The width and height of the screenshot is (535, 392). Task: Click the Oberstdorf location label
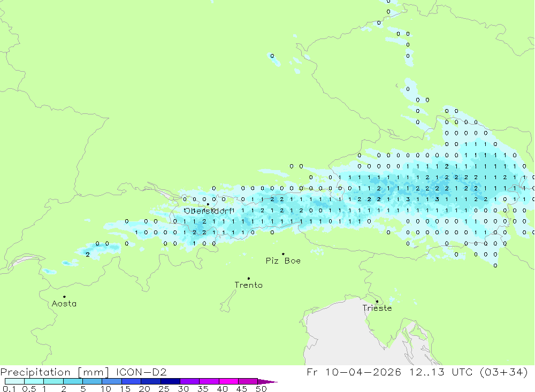pyautogui.click(x=209, y=211)
